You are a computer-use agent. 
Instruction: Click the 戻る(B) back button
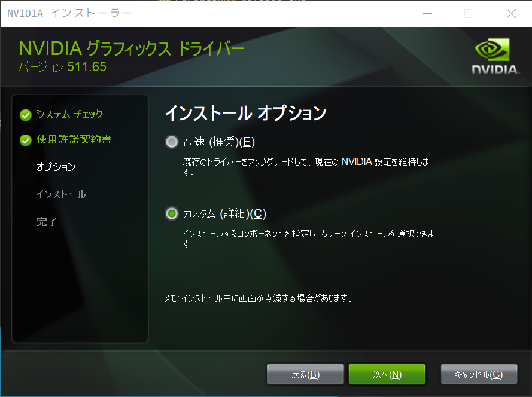[305, 374]
